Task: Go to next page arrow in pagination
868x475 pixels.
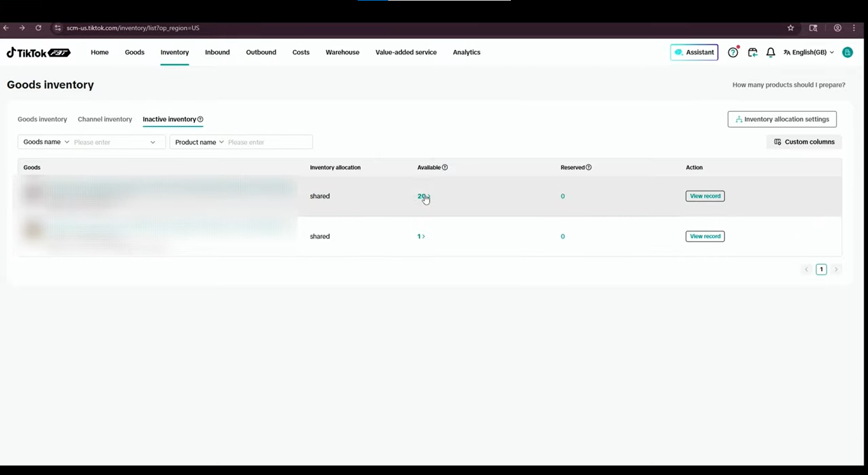Action: click(x=836, y=270)
